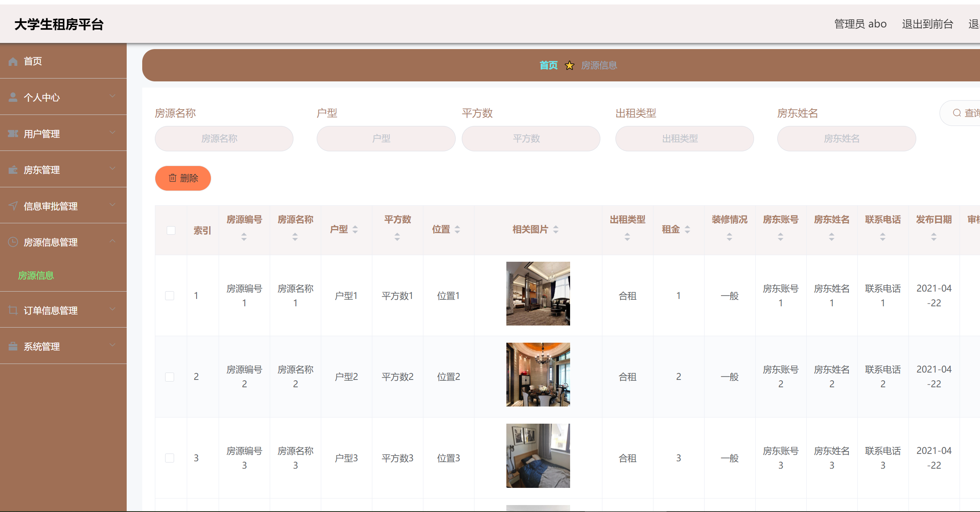The image size is (980, 512).
Task: Check the checkbox for row 3
Action: 170,458
